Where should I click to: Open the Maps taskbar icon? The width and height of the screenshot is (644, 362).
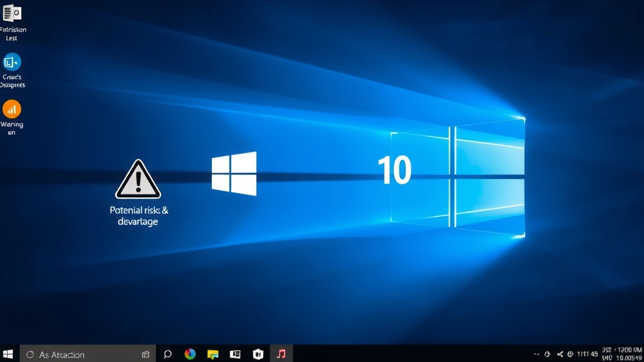click(x=212, y=354)
